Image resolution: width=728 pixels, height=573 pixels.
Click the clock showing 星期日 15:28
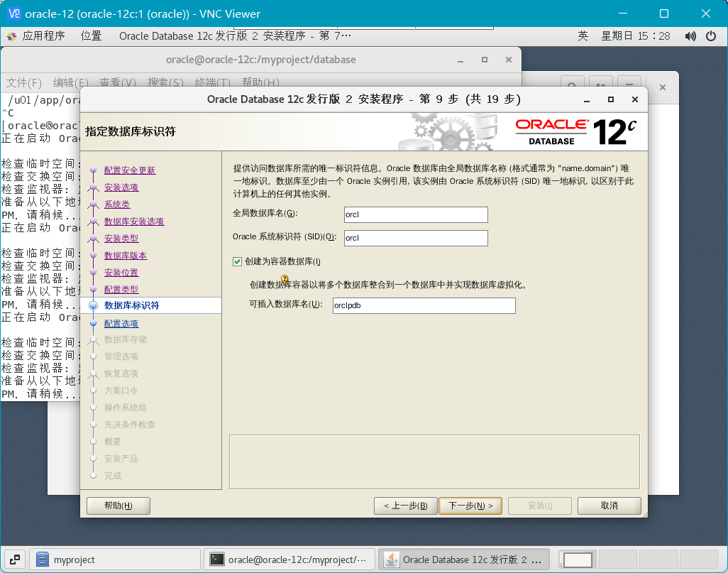[636, 36]
